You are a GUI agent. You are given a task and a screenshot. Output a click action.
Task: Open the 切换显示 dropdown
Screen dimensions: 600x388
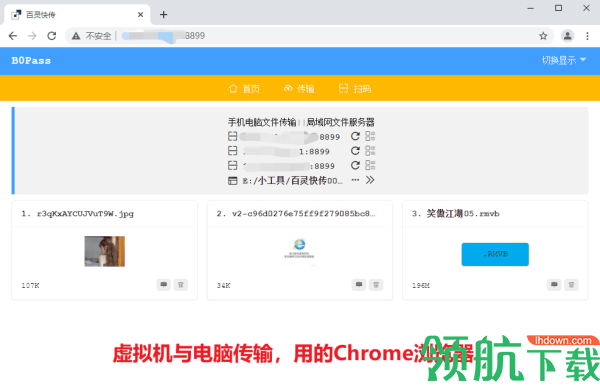(x=564, y=60)
